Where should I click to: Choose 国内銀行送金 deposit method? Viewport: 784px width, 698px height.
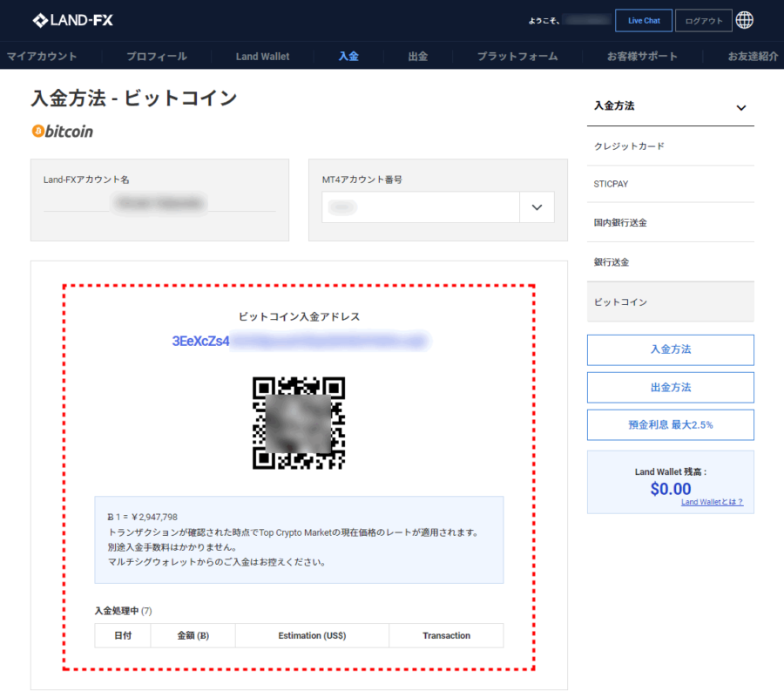671,222
